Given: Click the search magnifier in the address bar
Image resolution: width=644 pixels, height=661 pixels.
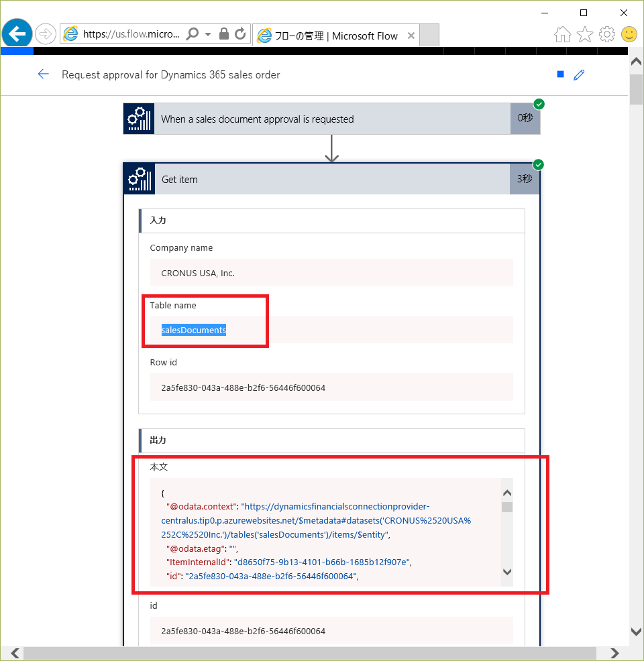Looking at the screenshot, I should [193, 34].
